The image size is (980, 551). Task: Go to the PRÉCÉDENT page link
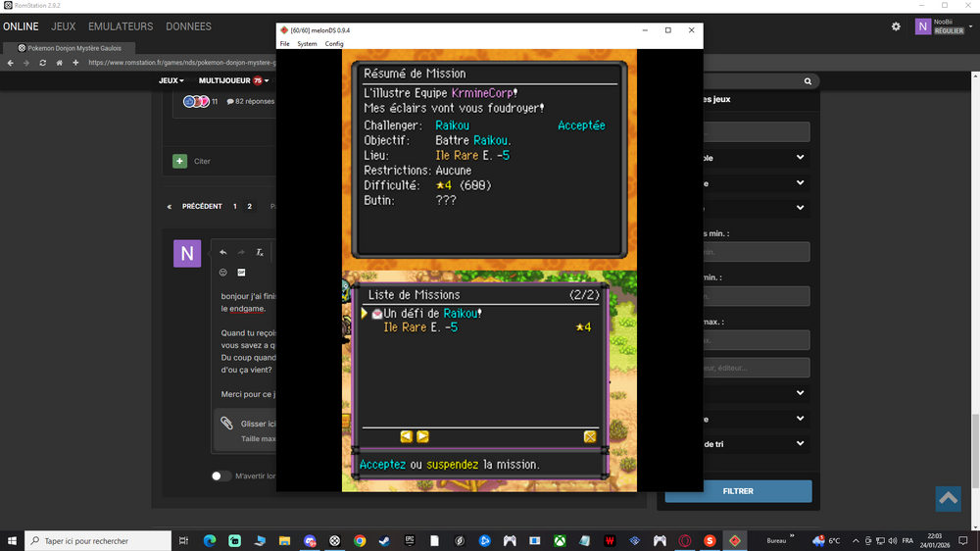tap(196, 207)
